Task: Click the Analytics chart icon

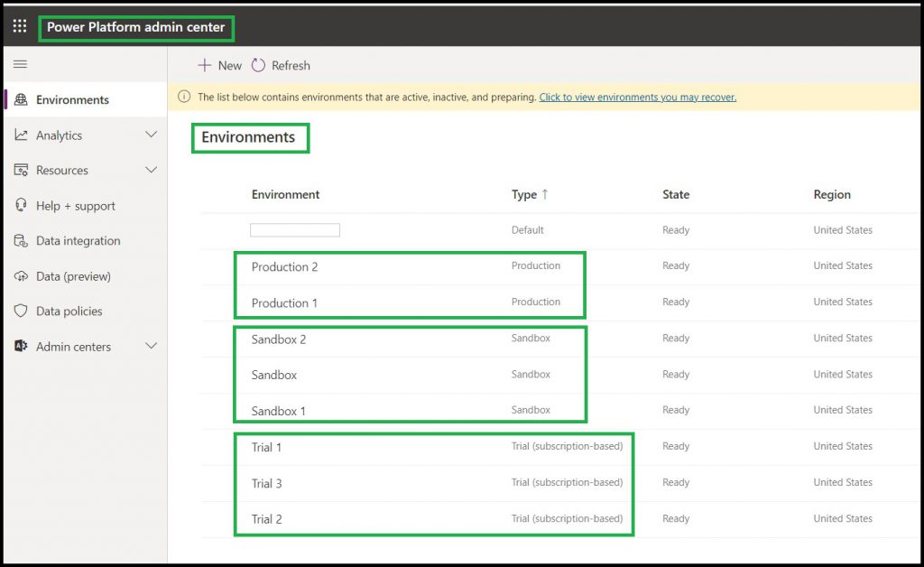Action: [21, 135]
